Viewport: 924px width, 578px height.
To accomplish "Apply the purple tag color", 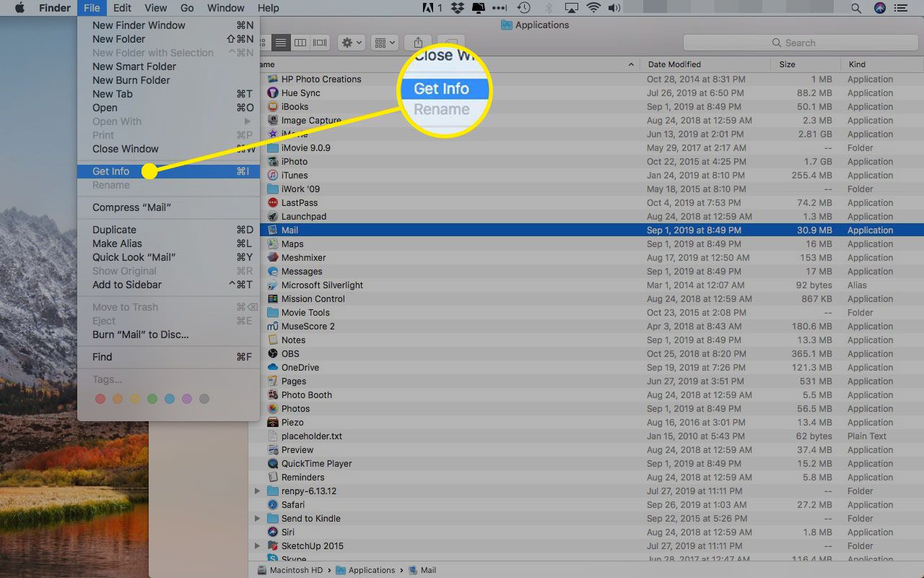I will 187,399.
